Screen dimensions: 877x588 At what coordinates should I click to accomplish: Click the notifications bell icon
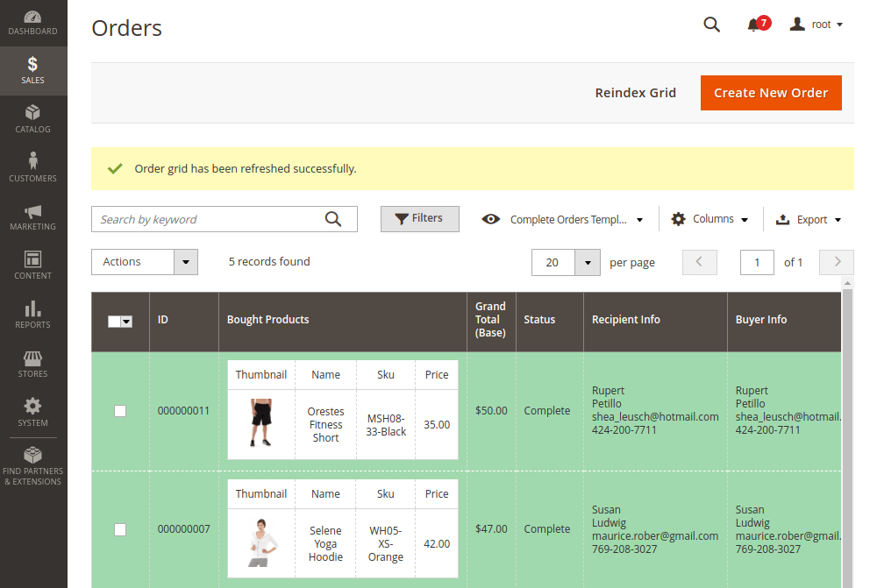pos(753,25)
